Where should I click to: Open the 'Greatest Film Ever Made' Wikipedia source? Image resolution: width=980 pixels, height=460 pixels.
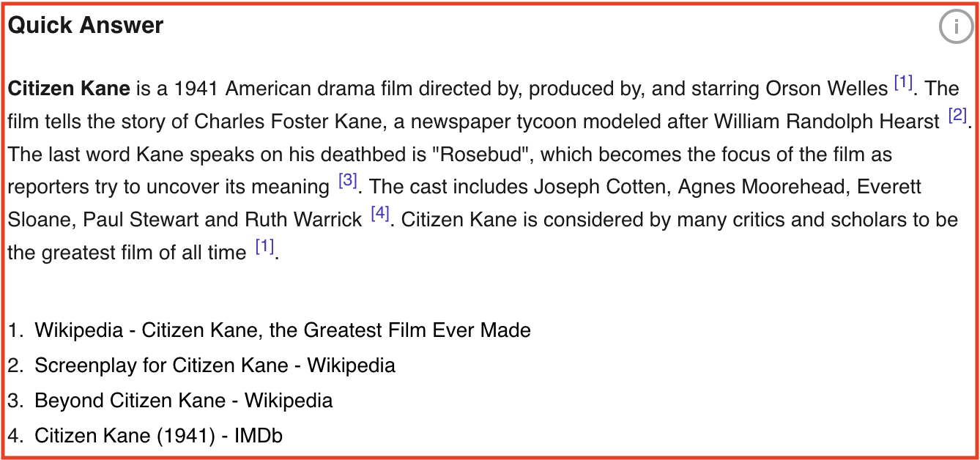pos(283,330)
